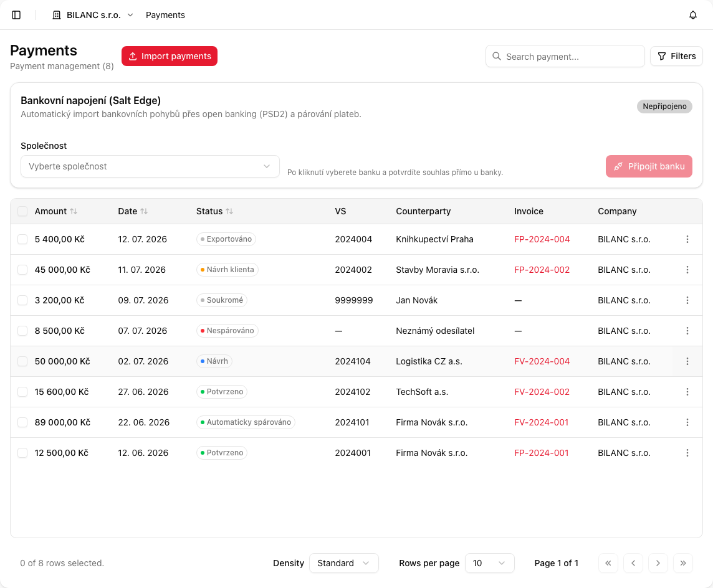
Task: Open invoice link FP-2024-001
Action: (x=542, y=453)
